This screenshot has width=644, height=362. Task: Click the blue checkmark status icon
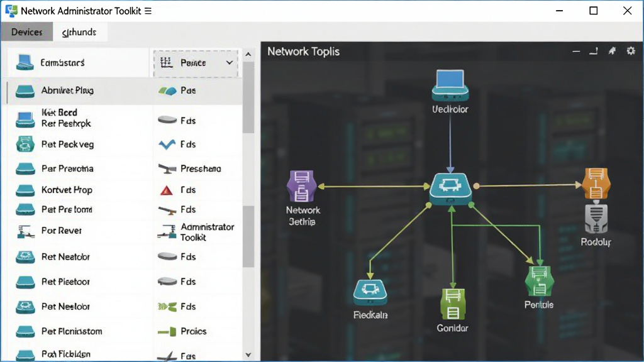click(167, 145)
